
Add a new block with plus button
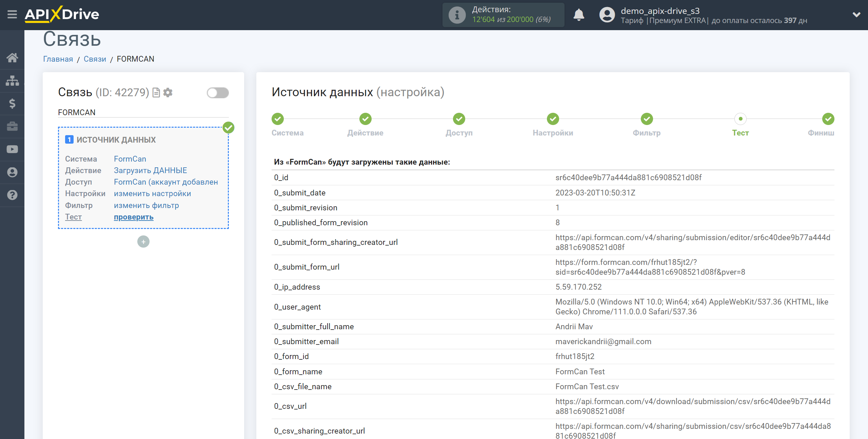click(143, 242)
